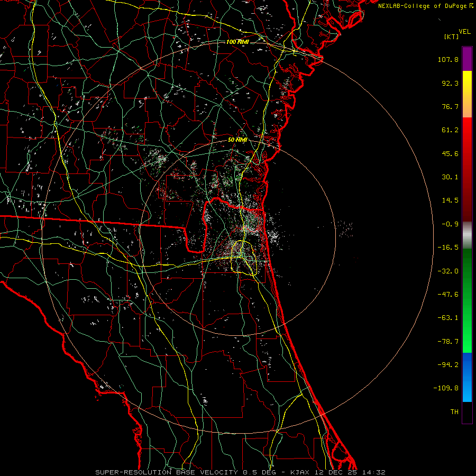Select the 50 NMI range ring label

pos(237,140)
